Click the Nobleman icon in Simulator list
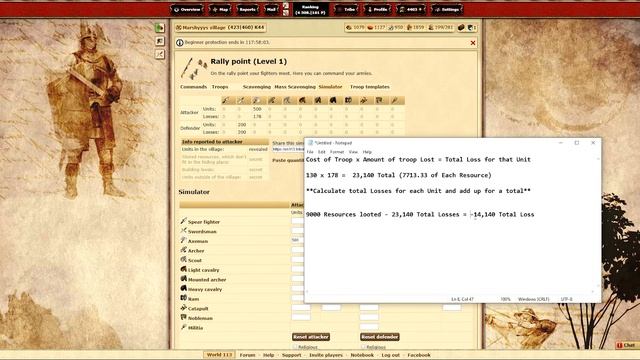Image resolution: width=640 pixels, height=360 pixels. (183, 317)
